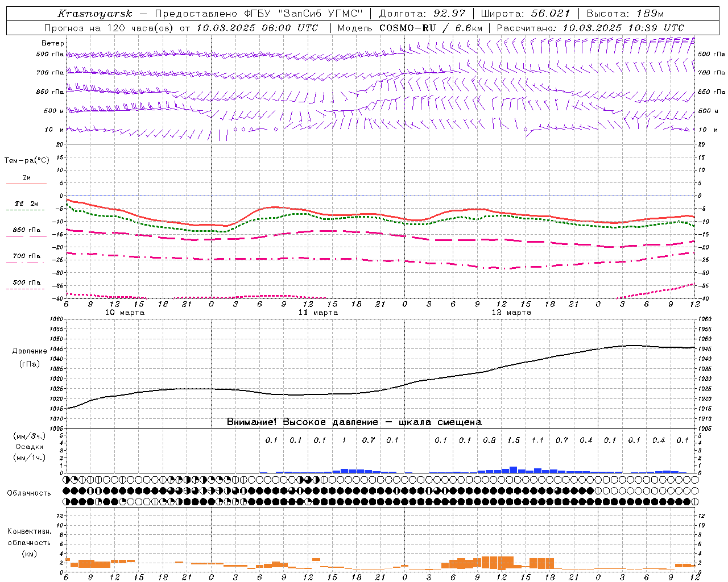The height and width of the screenshot is (582, 728).
Task: Click the 'Давление' pressure panel label
Action: [x=30, y=351]
